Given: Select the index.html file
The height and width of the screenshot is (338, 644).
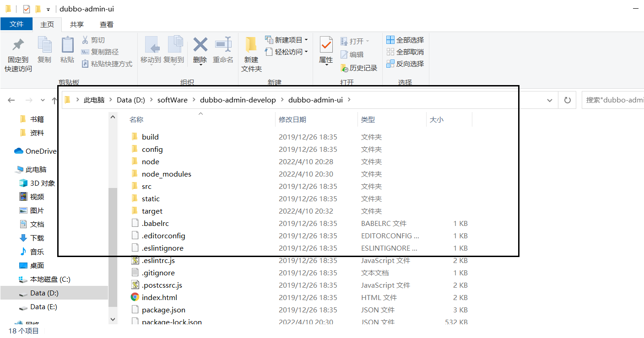Looking at the screenshot, I should tap(160, 297).
